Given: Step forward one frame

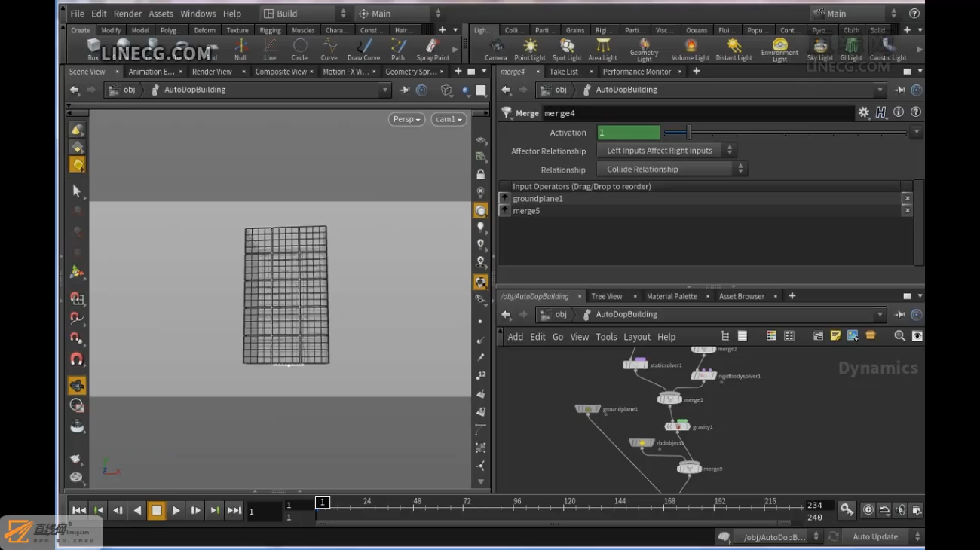Looking at the screenshot, I should coord(195,510).
